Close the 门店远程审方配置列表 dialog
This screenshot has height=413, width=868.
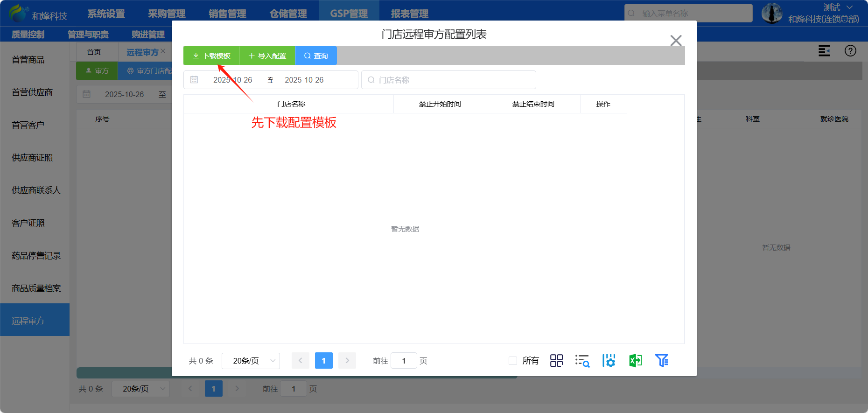676,41
